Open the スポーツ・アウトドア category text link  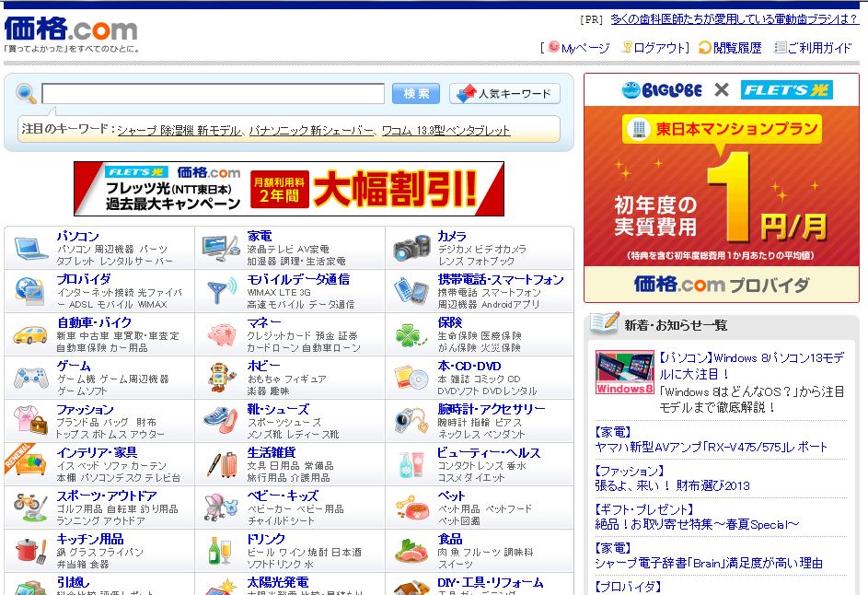pyautogui.click(x=106, y=496)
